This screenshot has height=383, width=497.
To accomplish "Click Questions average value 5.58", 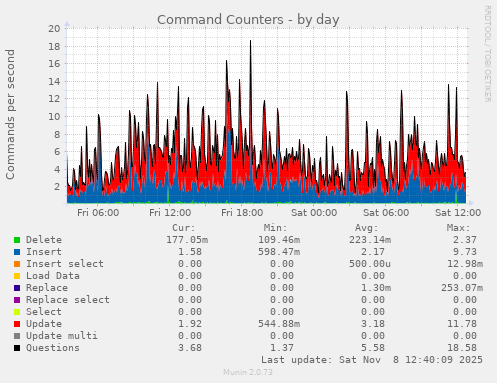I will [x=373, y=348].
